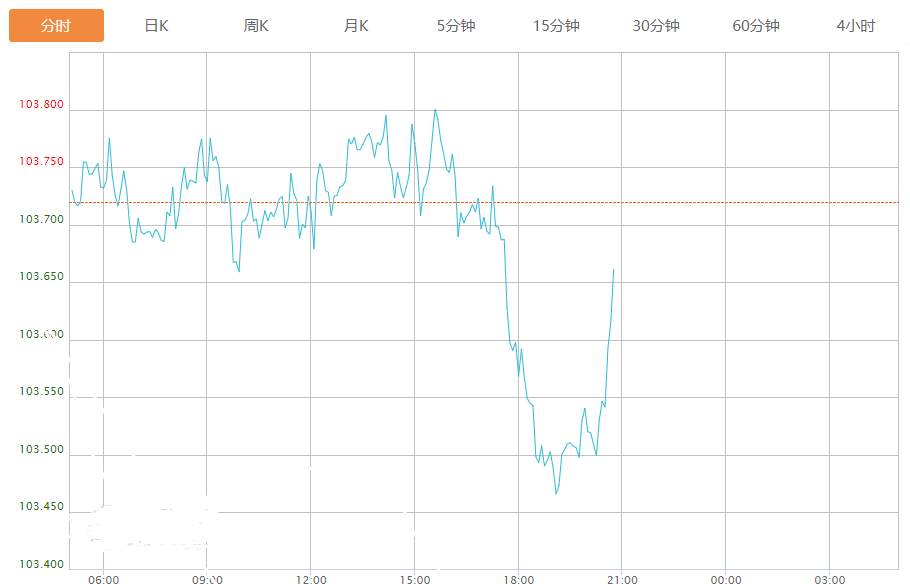Click the 18:00 time axis label
The height and width of the screenshot is (584, 910).
[x=518, y=579]
